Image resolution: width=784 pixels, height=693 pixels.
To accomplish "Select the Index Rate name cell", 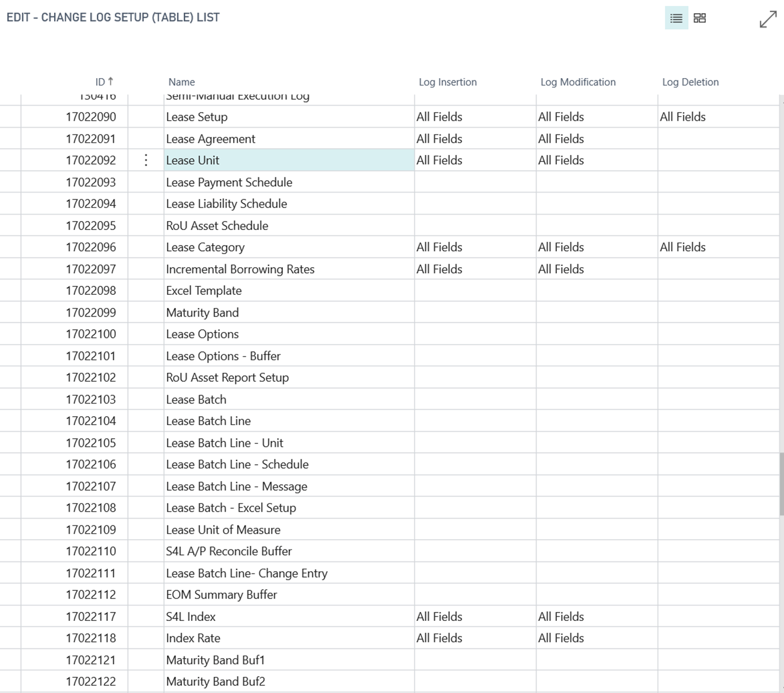I will tap(289, 638).
